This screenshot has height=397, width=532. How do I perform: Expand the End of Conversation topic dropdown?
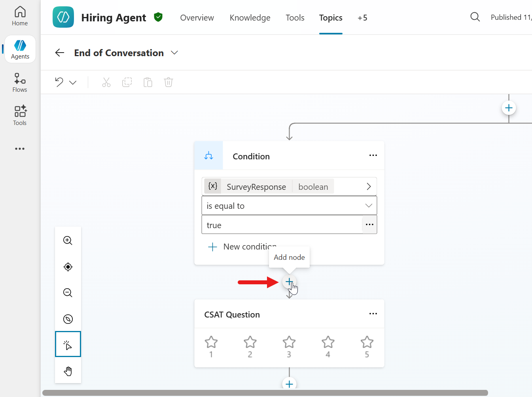174,53
